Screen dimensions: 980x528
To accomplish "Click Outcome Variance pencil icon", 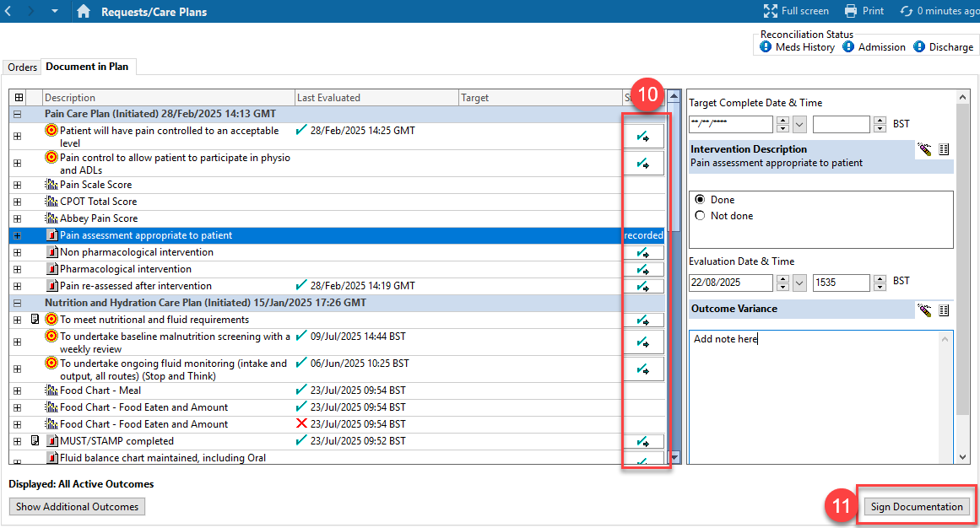I will [924, 310].
